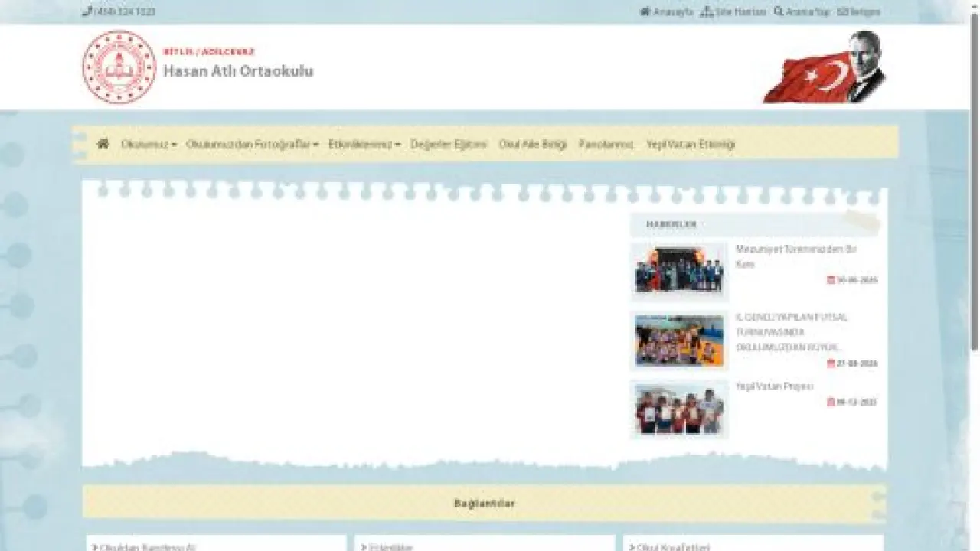980x551 pixels.
Task: Click the Mezuniyet Törenimizden news headline
Action: click(796, 256)
